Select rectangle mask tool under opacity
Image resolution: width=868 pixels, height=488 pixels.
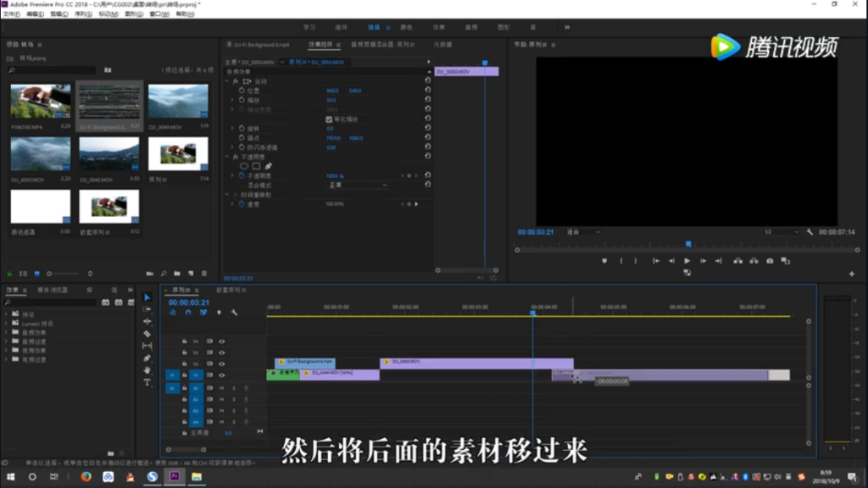(x=256, y=166)
